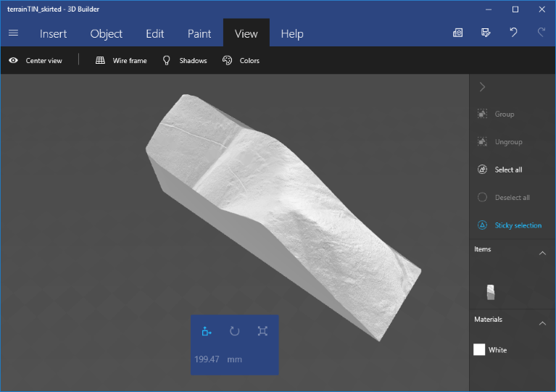This screenshot has height=392, width=556.
Task: Click the White material swatch
Action: pos(479,350)
